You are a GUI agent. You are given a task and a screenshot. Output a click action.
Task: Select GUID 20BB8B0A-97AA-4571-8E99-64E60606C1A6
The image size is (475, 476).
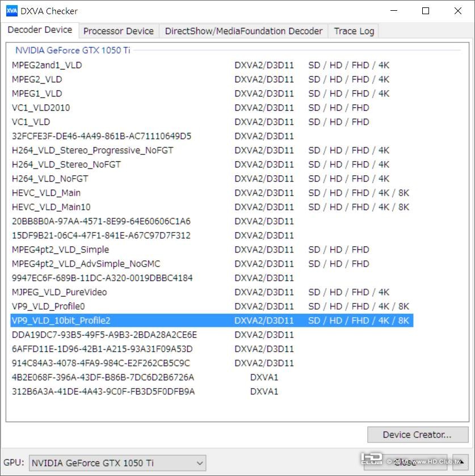tap(212, 221)
